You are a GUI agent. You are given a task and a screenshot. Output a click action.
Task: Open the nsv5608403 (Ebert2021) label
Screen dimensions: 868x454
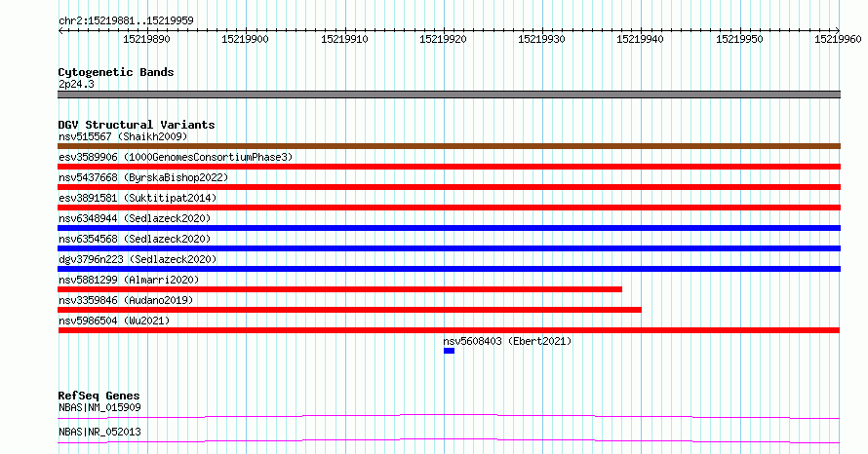507,341
